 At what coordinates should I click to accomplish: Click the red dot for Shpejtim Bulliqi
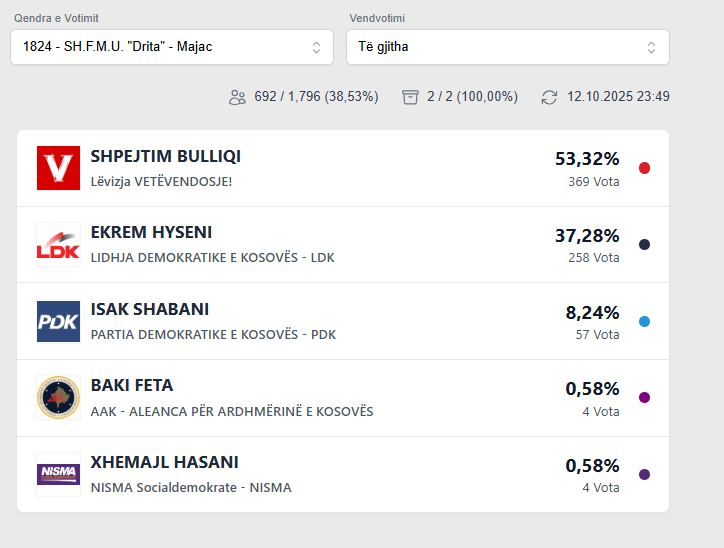tap(644, 168)
